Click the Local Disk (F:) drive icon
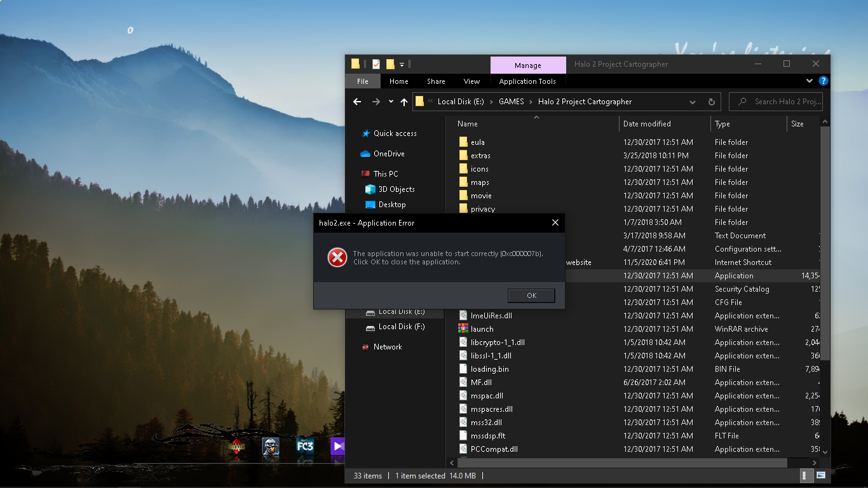868x488 pixels. click(x=370, y=327)
